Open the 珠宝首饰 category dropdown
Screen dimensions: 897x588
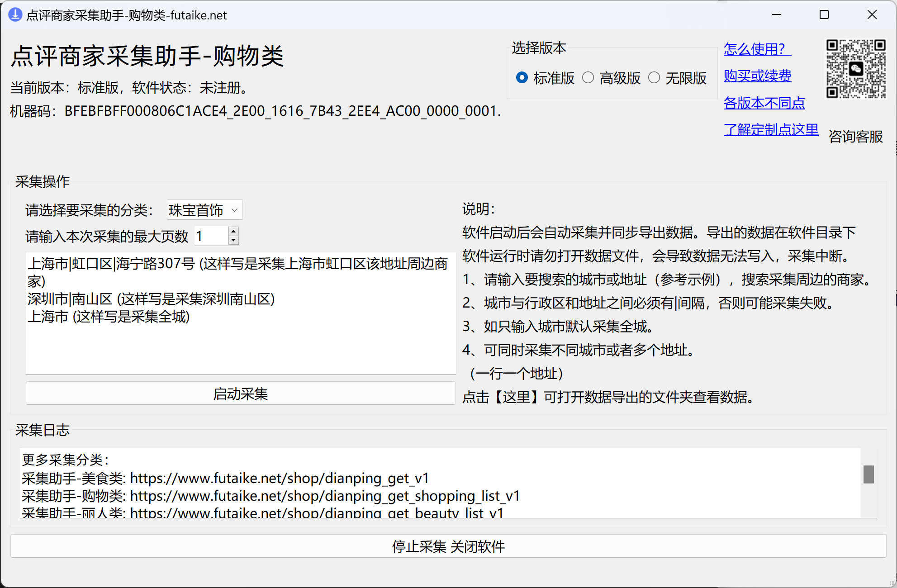tap(204, 210)
